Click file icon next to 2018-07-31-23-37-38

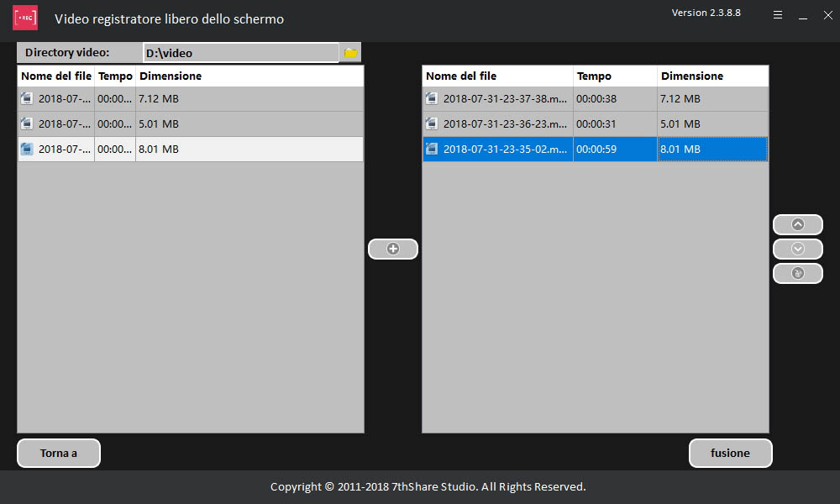pyautogui.click(x=431, y=98)
